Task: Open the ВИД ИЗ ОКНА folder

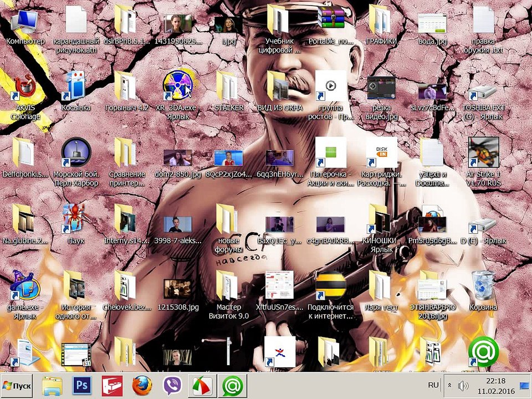Action: pos(279,86)
